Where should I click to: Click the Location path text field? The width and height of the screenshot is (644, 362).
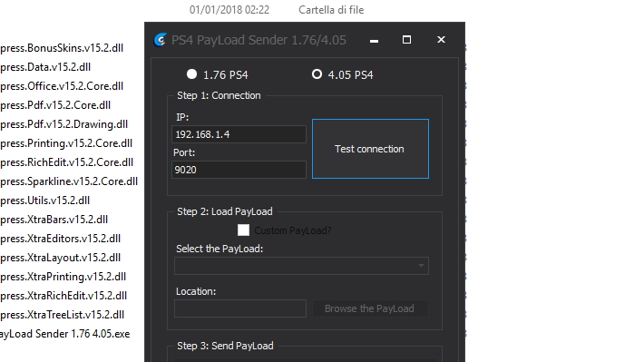(240, 308)
